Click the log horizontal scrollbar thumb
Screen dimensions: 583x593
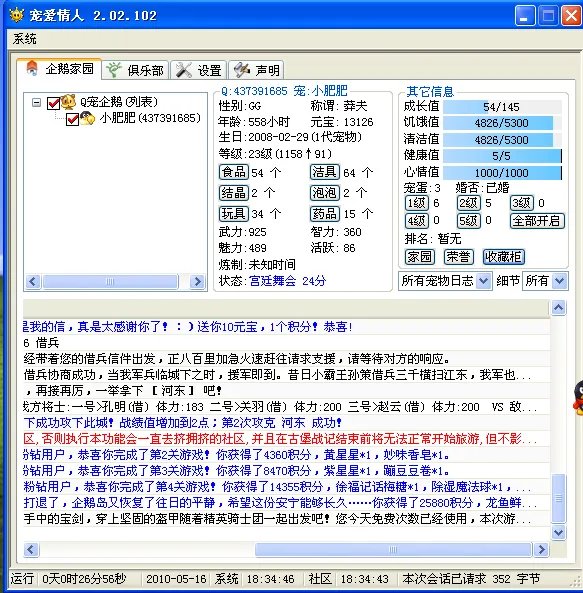coord(393,550)
